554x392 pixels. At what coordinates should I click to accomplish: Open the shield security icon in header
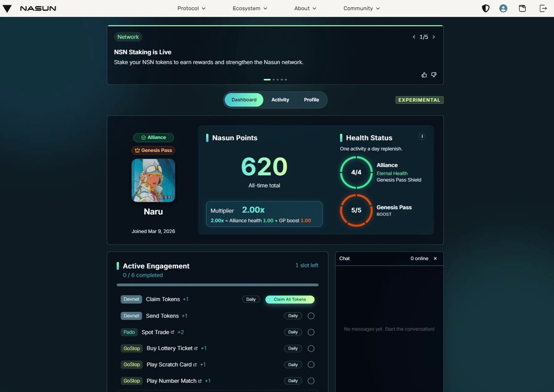[x=486, y=8]
